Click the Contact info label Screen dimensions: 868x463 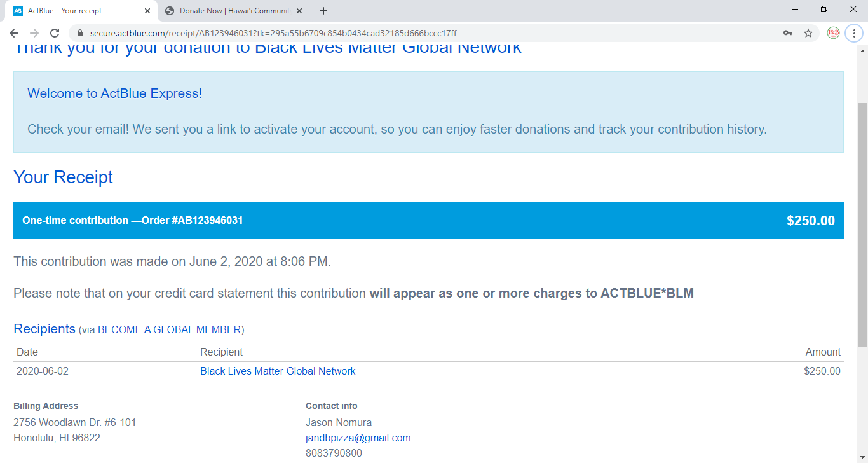click(x=332, y=406)
